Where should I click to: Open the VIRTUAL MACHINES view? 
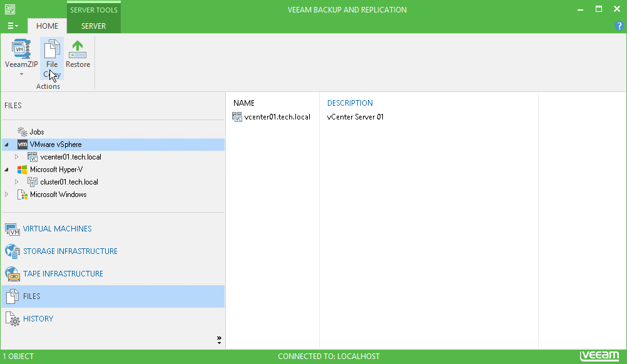coord(57,228)
